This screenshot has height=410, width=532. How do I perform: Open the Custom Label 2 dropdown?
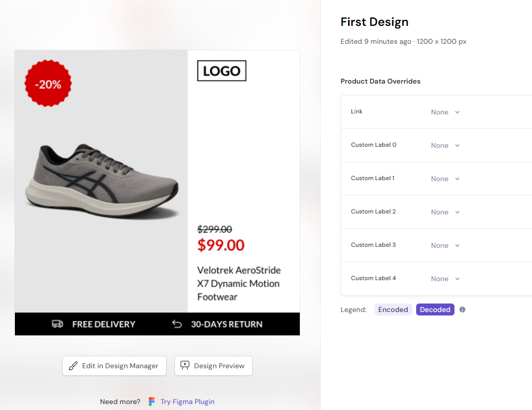pos(445,212)
